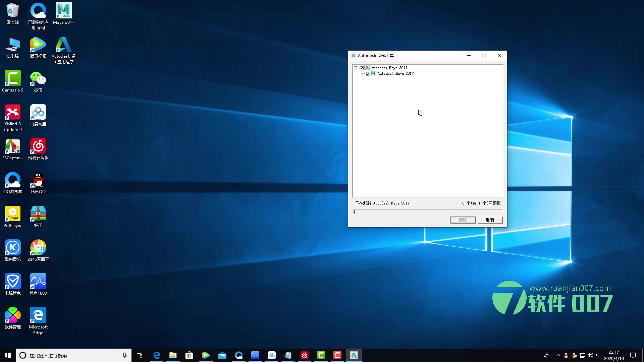Open Task View from the taskbar
The image size is (644, 362).
pos(140,355)
